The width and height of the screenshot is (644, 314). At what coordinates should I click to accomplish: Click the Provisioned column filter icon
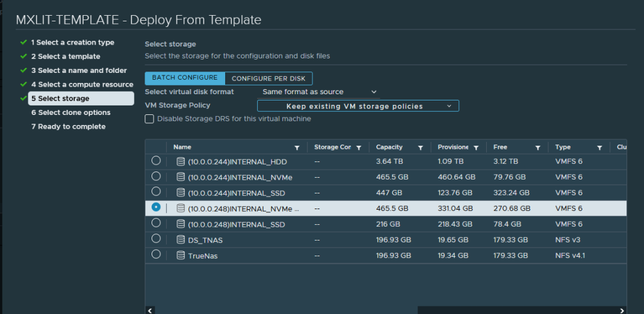[x=476, y=148]
